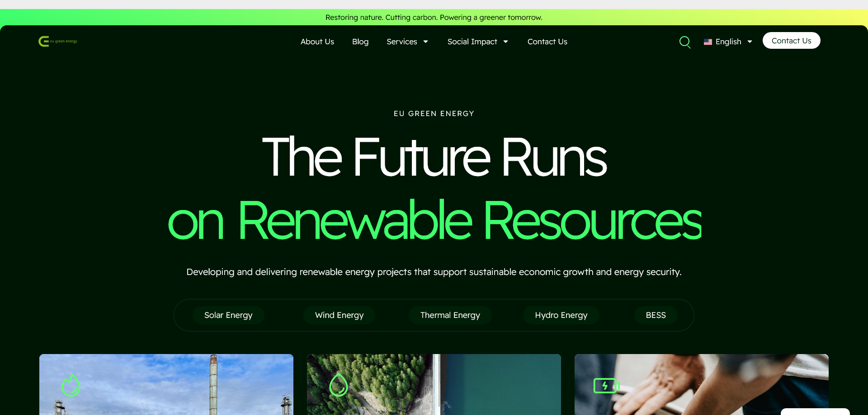Viewport: 868px width, 415px height.
Task: Choose the Thermal Energy pill
Action: (x=450, y=315)
